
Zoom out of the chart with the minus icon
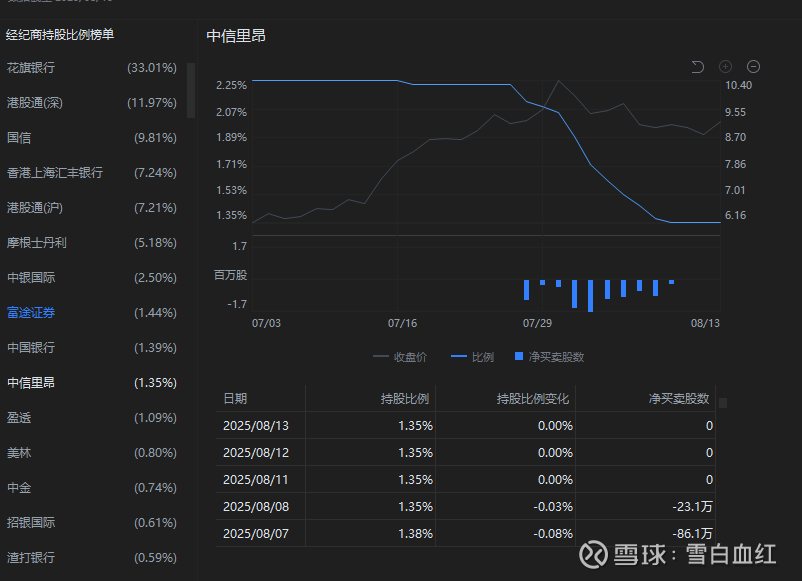tap(753, 66)
